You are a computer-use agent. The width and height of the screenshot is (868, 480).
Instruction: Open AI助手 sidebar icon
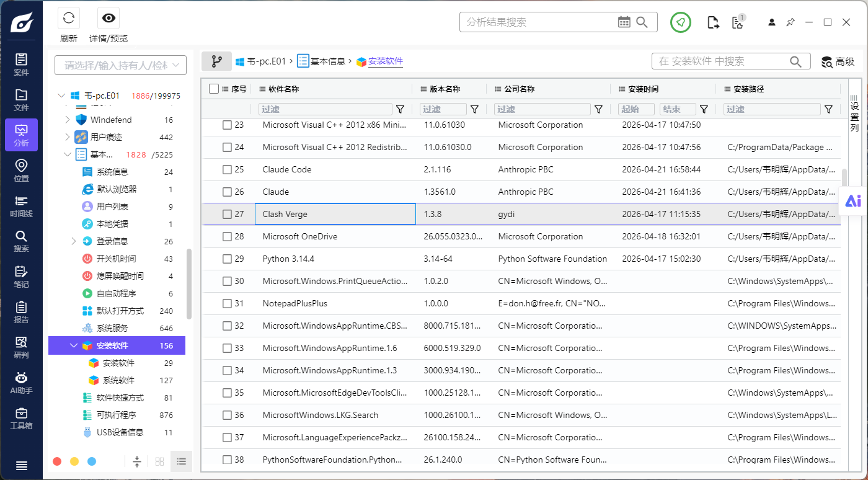21,382
